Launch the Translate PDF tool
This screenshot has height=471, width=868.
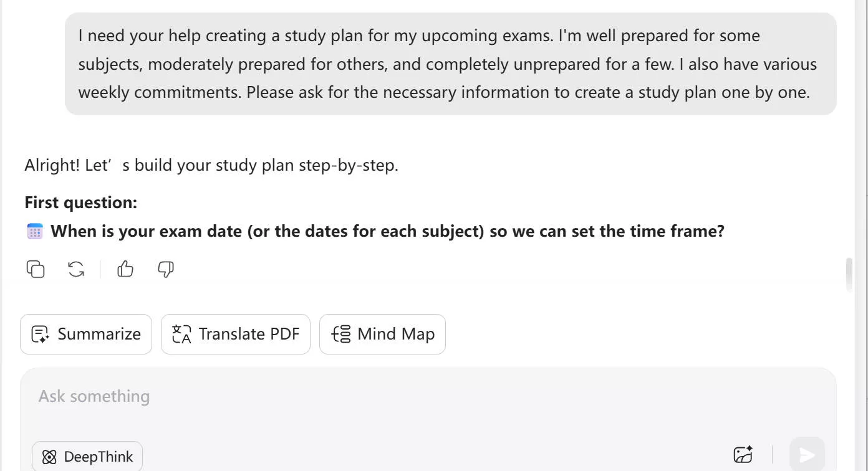tap(235, 334)
